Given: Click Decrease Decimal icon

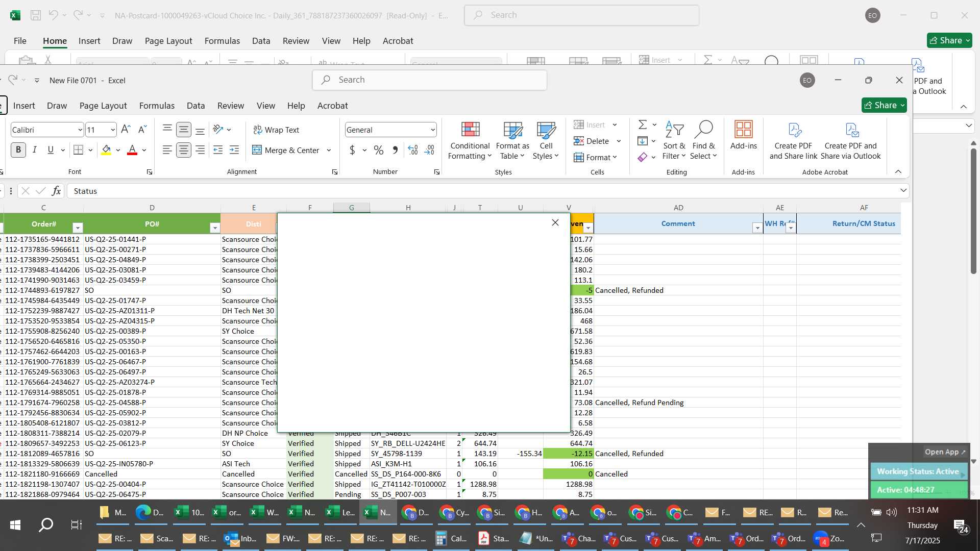Looking at the screenshot, I should coord(430,150).
